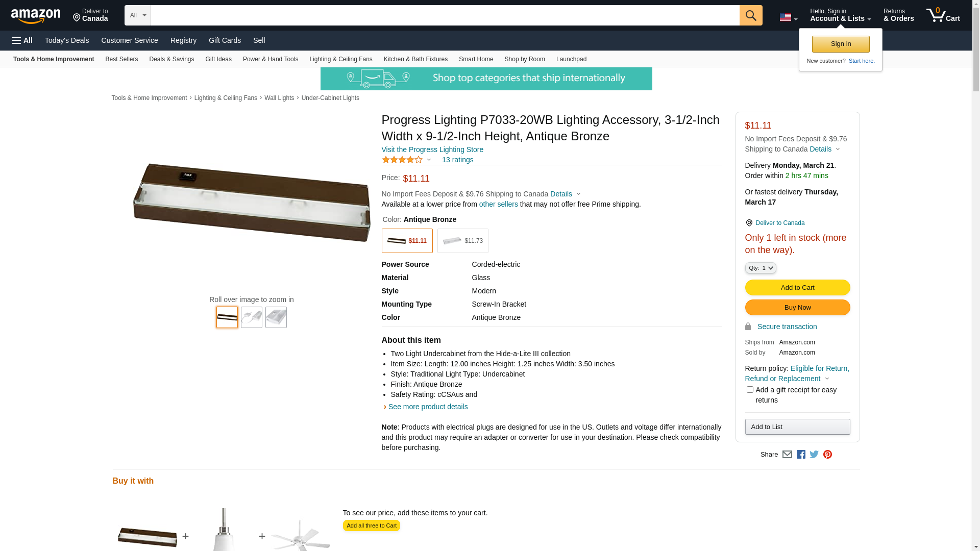This screenshot has height=551, width=980.
Task: Share the product on Twitter
Action: (814, 455)
